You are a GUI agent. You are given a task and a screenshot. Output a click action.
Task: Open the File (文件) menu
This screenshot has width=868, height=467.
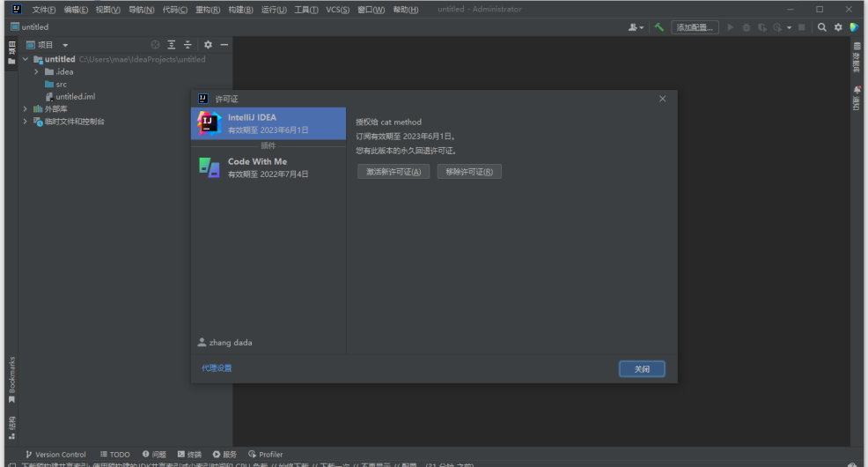[44, 10]
